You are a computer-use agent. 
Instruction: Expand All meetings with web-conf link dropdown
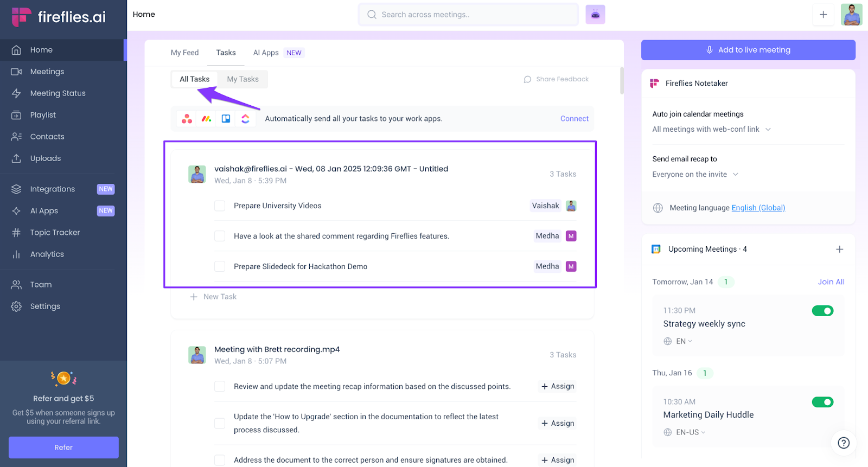pos(711,129)
